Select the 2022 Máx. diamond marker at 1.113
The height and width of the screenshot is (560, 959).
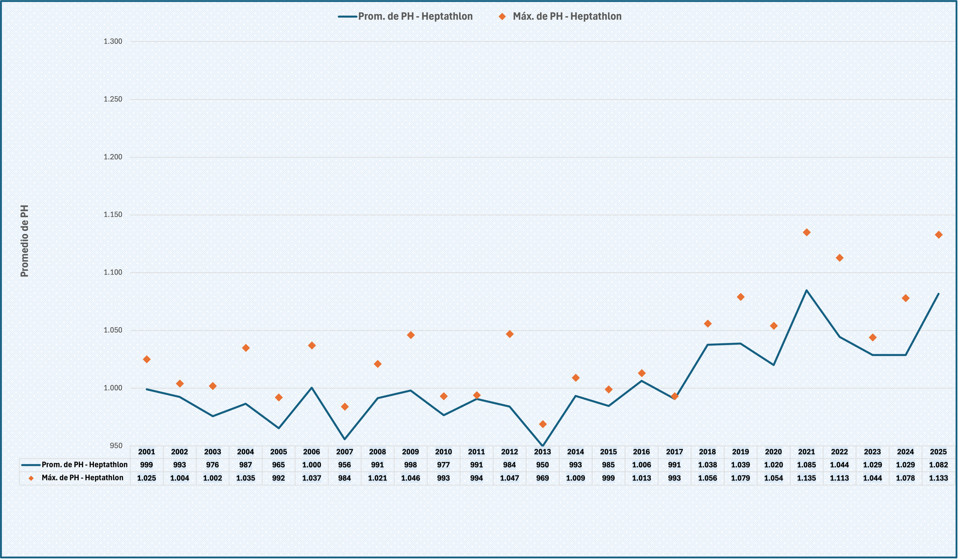tap(839, 258)
